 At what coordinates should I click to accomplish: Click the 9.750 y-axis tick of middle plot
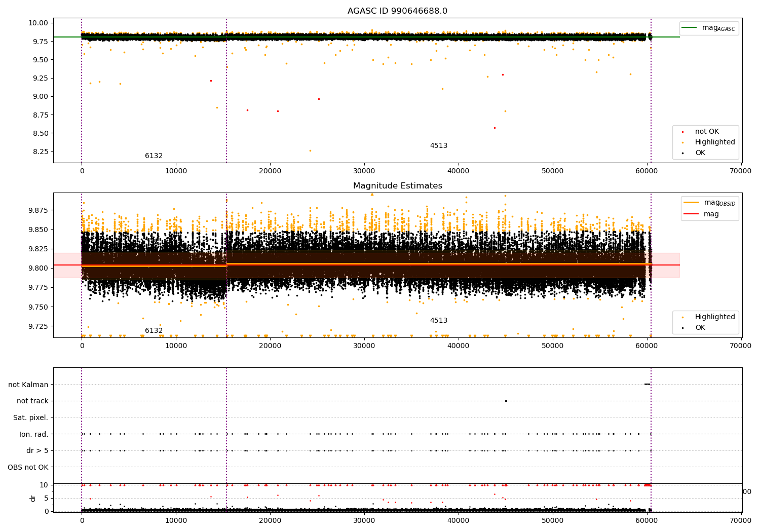(x=38, y=307)
